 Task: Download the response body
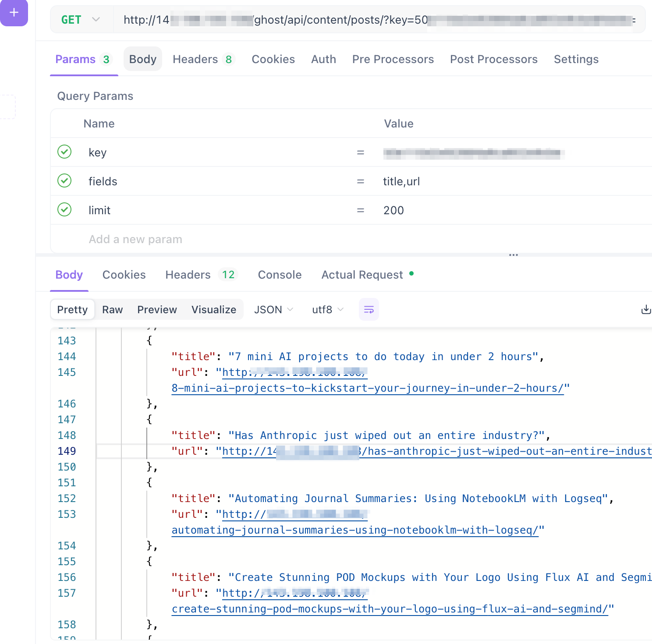click(x=646, y=309)
